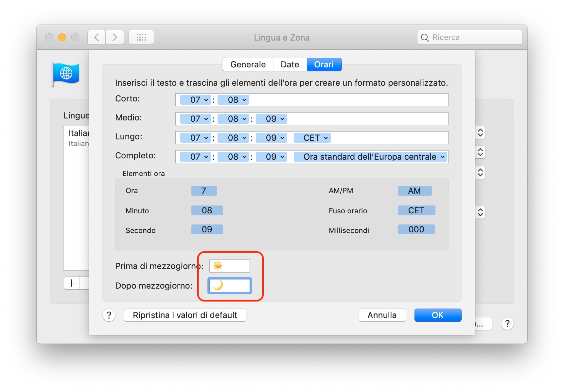Screen dimensions: 564x392
Task: Open the Ora standard dell'Europa centrale token menu
Action: click(370, 157)
